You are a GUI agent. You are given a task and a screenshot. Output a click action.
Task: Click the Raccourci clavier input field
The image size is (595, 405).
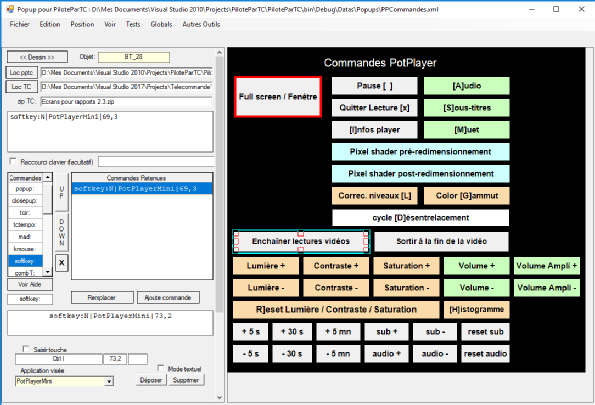[x=156, y=162]
